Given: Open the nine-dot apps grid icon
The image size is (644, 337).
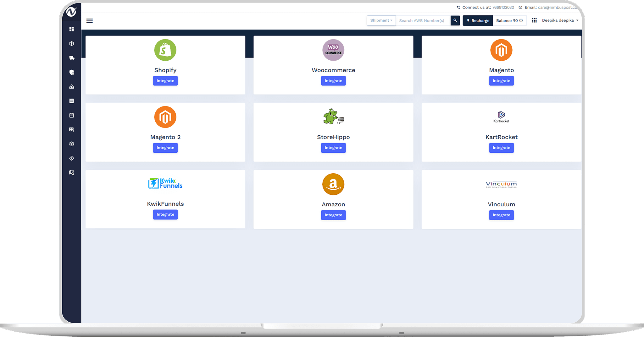Looking at the screenshot, I should (534, 20).
